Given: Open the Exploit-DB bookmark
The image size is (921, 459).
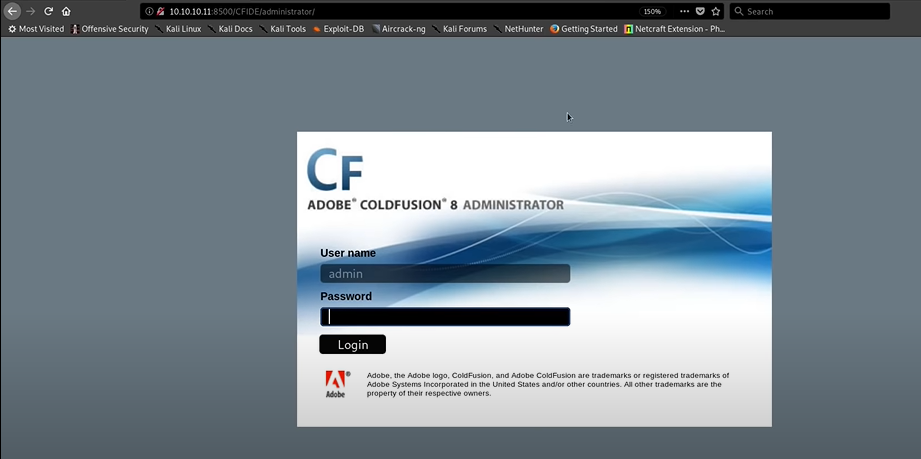Looking at the screenshot, I should pyautogui.click(x=338, y=28).
